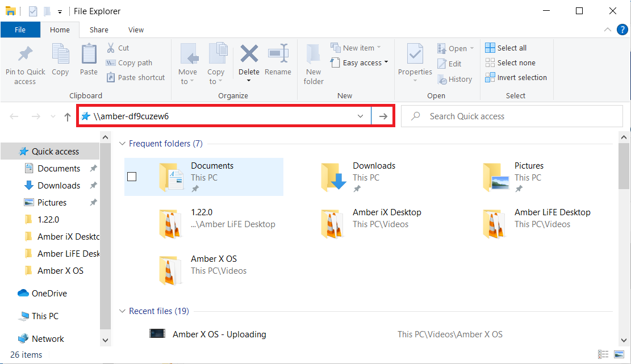This screenshot has width=631, height=364.
Task: Open Customize Quick Access Toolbar dropdown
Action: point(60,12)
